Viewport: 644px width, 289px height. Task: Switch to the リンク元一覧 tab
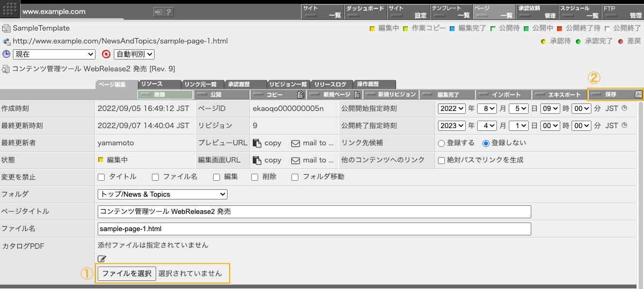202,84
